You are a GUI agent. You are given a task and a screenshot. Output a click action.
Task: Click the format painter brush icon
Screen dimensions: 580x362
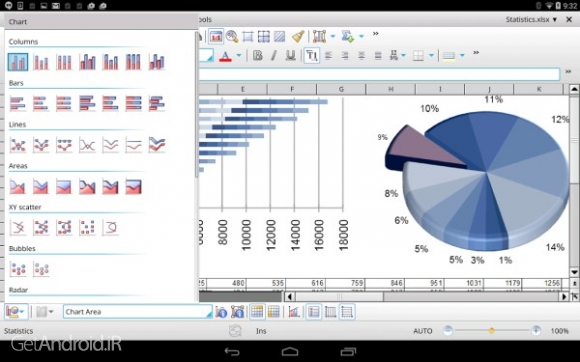[x=298, y=36]
